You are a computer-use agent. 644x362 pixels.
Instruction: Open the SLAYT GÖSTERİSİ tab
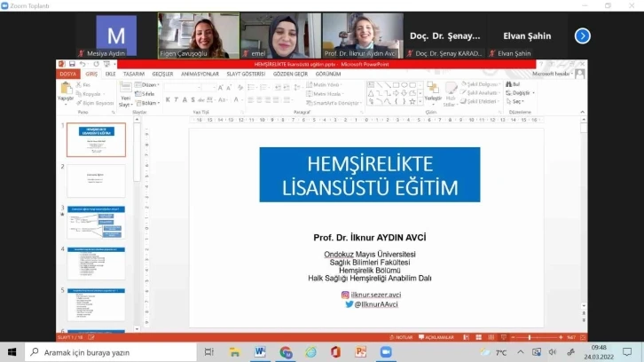(247, 74)
